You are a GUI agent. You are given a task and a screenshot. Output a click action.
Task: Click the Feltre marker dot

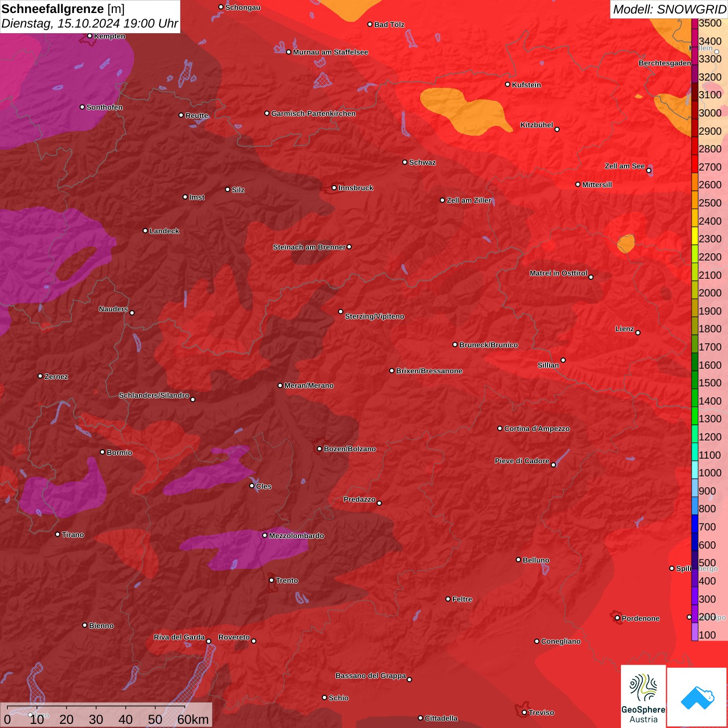point(448,599)
